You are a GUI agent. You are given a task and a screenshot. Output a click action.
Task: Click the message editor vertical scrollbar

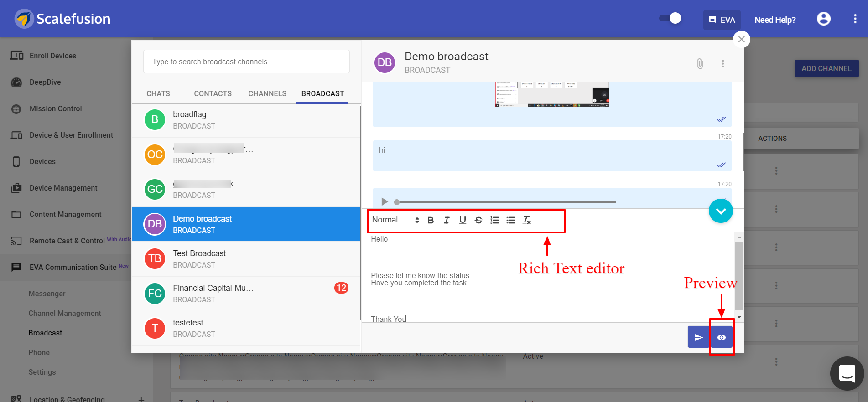[739, 276]
